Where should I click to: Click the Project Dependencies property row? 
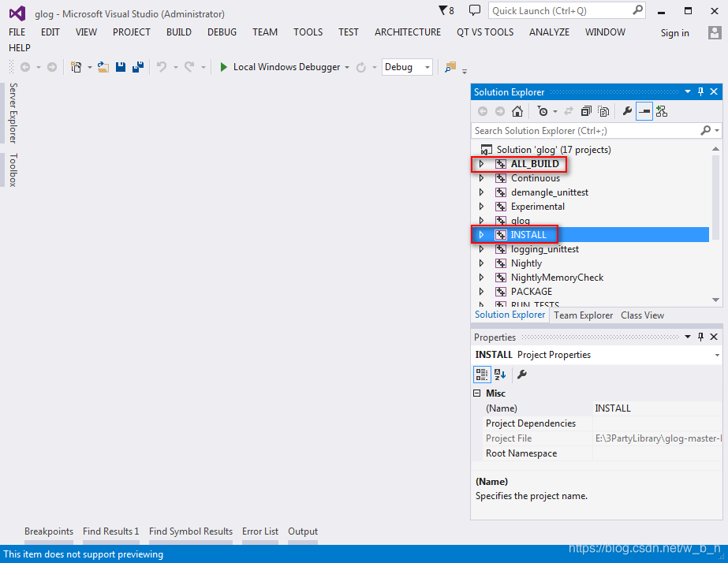tap(596, 423)
